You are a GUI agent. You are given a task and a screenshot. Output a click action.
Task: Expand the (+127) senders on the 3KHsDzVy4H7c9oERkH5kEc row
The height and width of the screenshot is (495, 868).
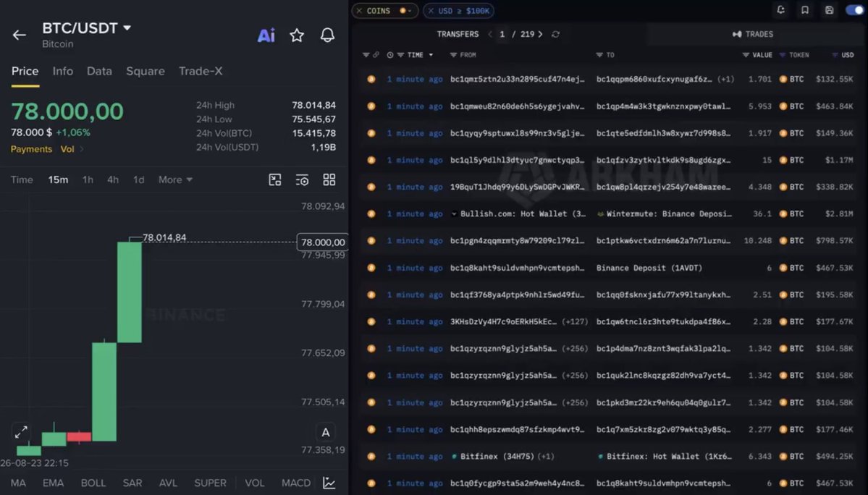tap(575, 322)
